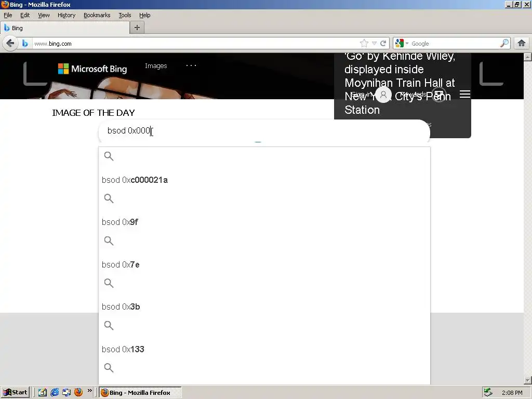This screenshot has width=532, height=399.
Task: Open the Edit menu
Action: 25,15
